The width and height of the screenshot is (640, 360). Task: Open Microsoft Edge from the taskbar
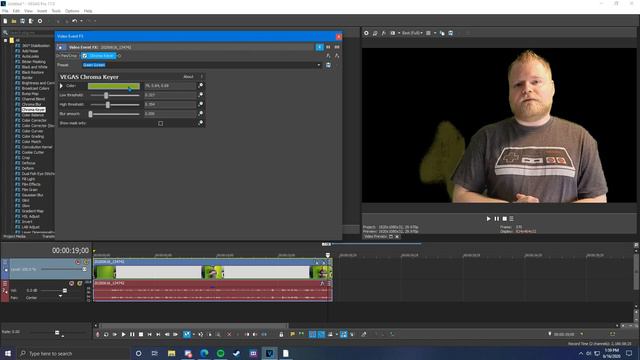click(x=204, y=353)
